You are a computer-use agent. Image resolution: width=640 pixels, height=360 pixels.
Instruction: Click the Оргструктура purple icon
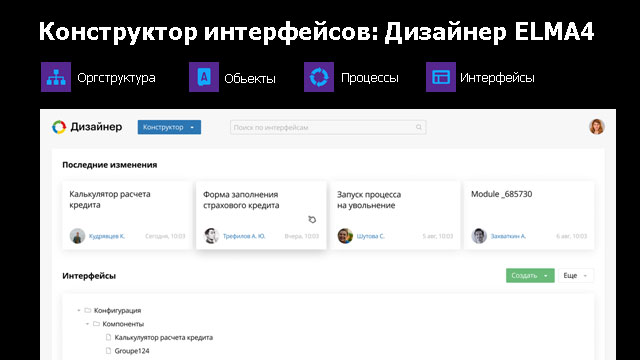tap(56, 77)
